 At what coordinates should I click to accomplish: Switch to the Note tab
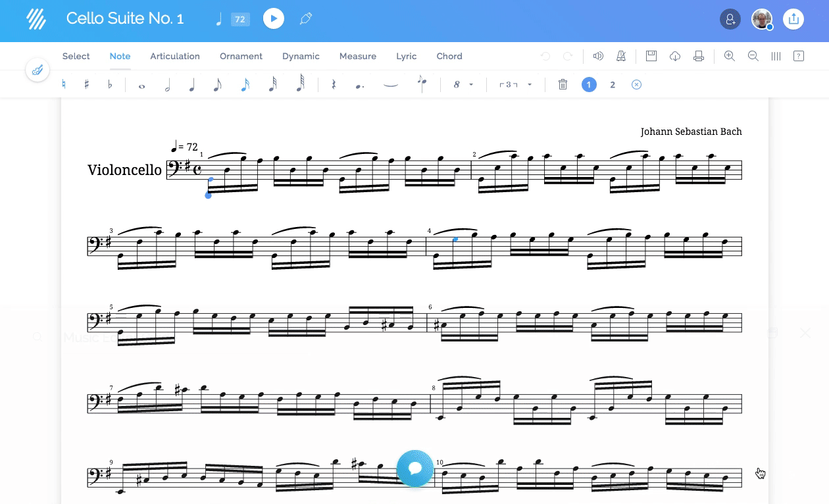[120, 57]
